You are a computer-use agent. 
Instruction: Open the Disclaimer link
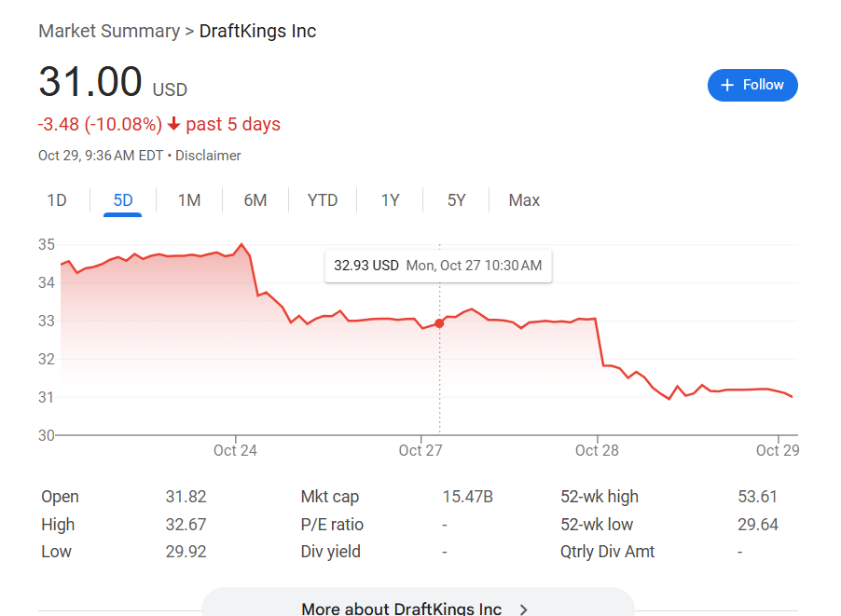click(208, 156)
